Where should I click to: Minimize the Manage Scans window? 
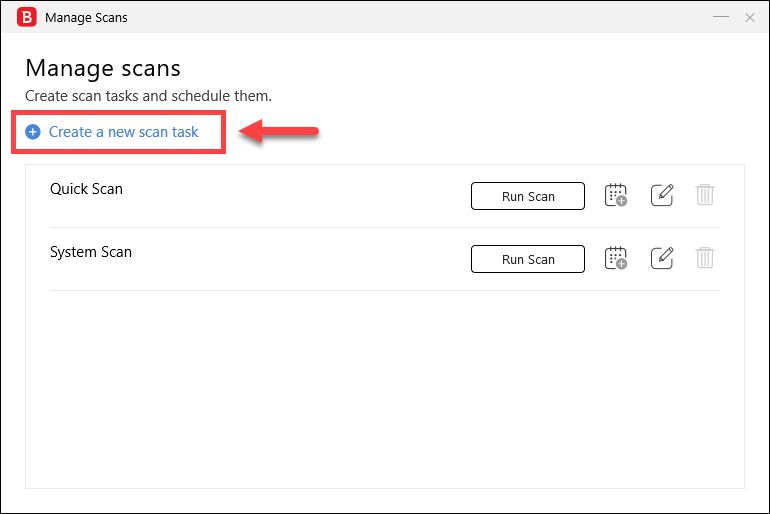click(720, 17)
